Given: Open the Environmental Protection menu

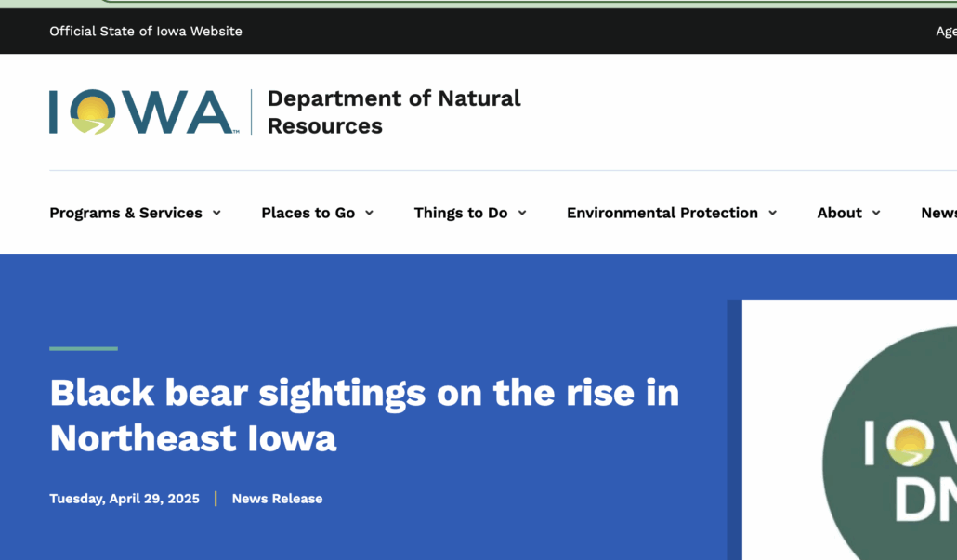Looking at the screenshot, I should coord(662,213).
